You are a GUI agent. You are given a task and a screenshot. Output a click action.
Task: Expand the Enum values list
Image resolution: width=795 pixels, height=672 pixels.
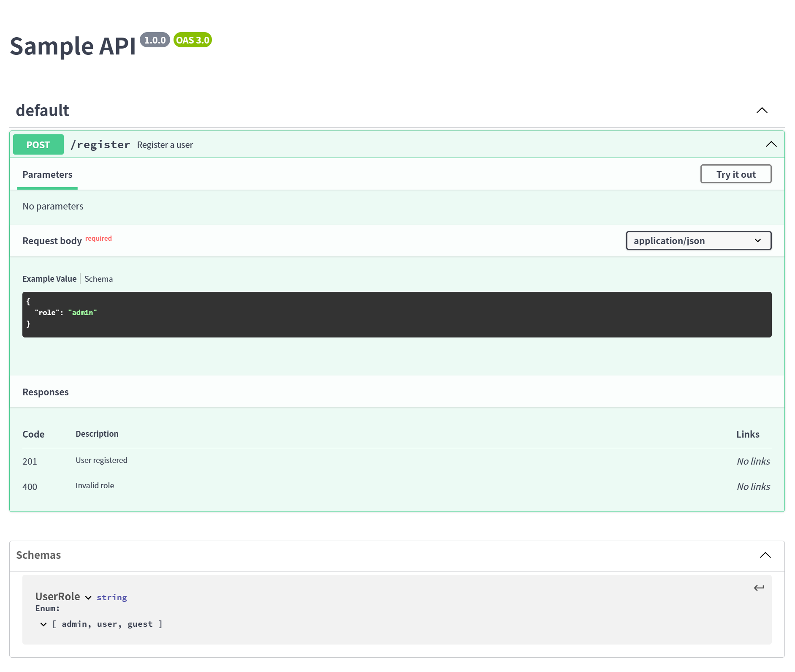tap(43, 624)
